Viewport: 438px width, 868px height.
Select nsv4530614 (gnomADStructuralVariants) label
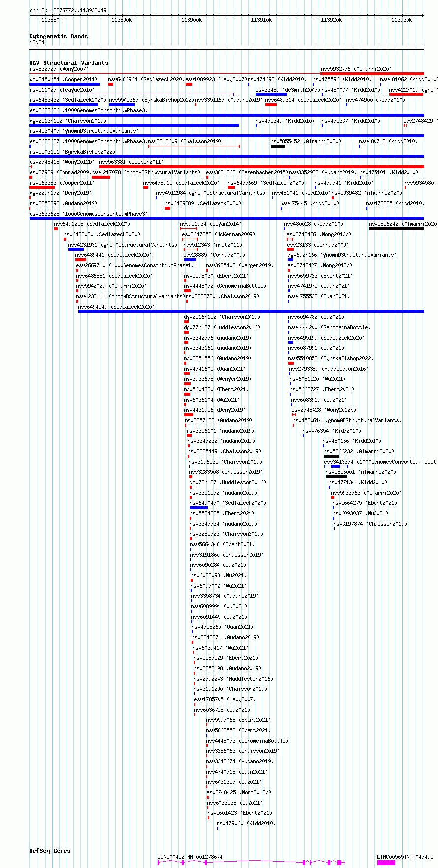coord(347,421)
